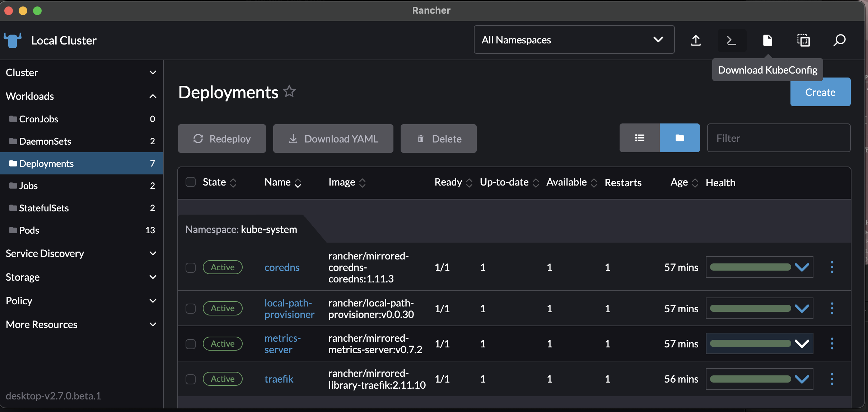The height and width of the screenshot is (412, 868).
Task: Open the Pods sidebar item
Action: click(x=29, y=230)
